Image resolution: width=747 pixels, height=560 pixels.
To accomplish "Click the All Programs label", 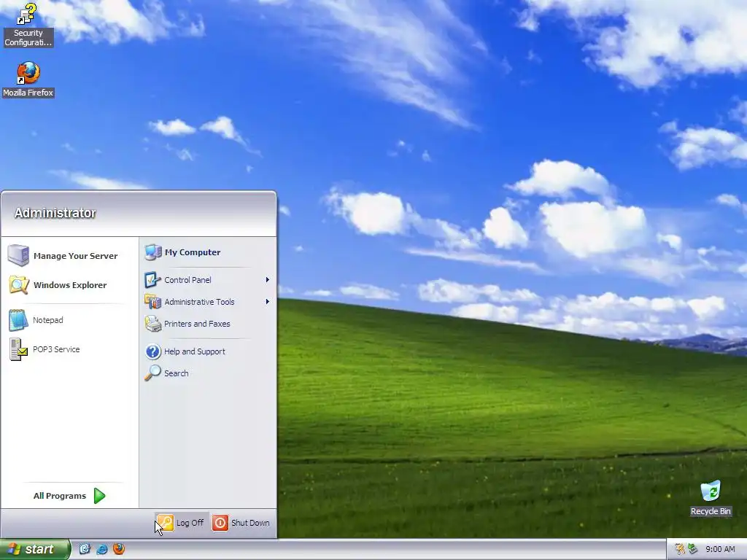I will [60, 496].
